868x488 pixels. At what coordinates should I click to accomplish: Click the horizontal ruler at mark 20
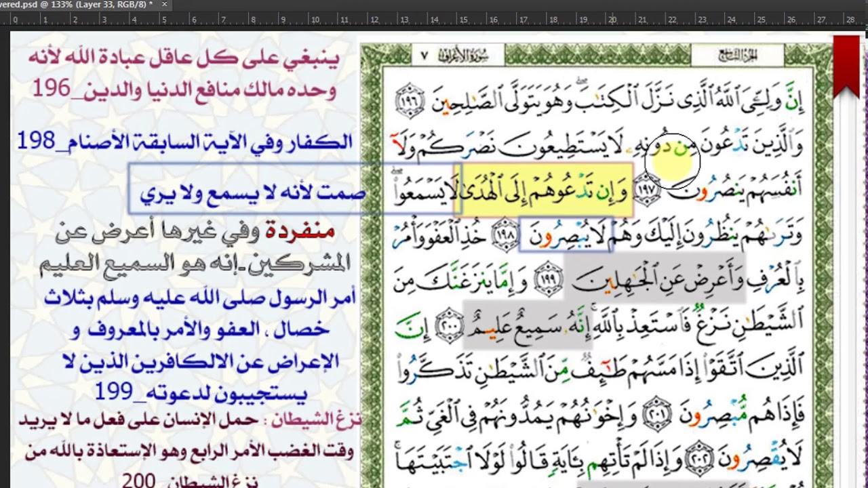(612, 21)
